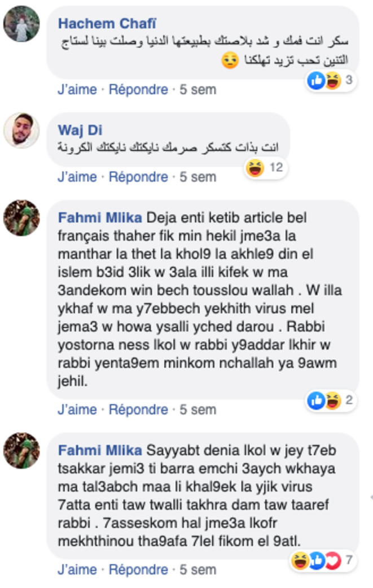Image resolution: width=373 pixels, height=588 pixels.
Task: Open Fahmi Mlika's avatar beside 'Sayyabt denia' comment
Action: [x=21, y=450]
